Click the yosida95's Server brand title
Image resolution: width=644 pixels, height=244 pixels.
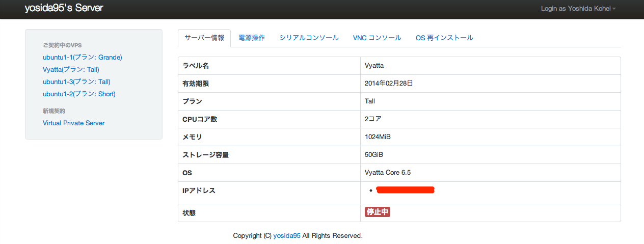(x=64, y=8)
